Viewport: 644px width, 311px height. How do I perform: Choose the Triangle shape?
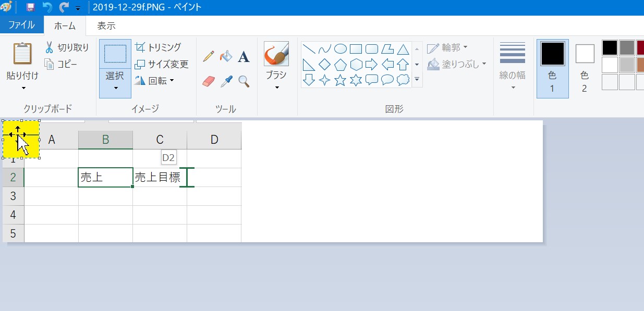(x=403, y=49)
